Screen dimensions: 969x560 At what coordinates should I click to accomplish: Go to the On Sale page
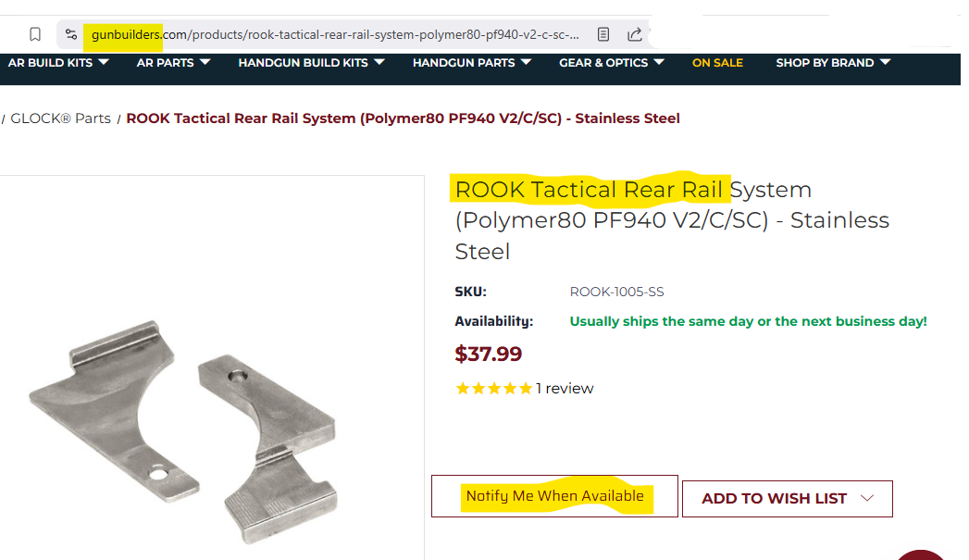[717, 63]
